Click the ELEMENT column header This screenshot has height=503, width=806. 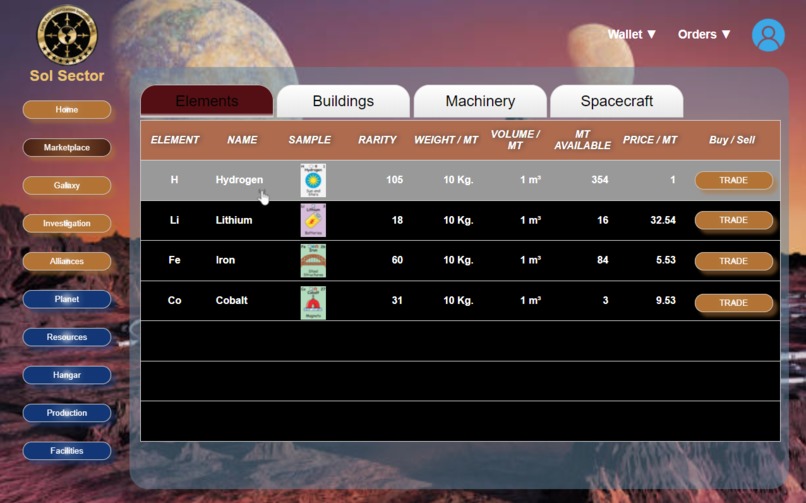tap(175, 140)
